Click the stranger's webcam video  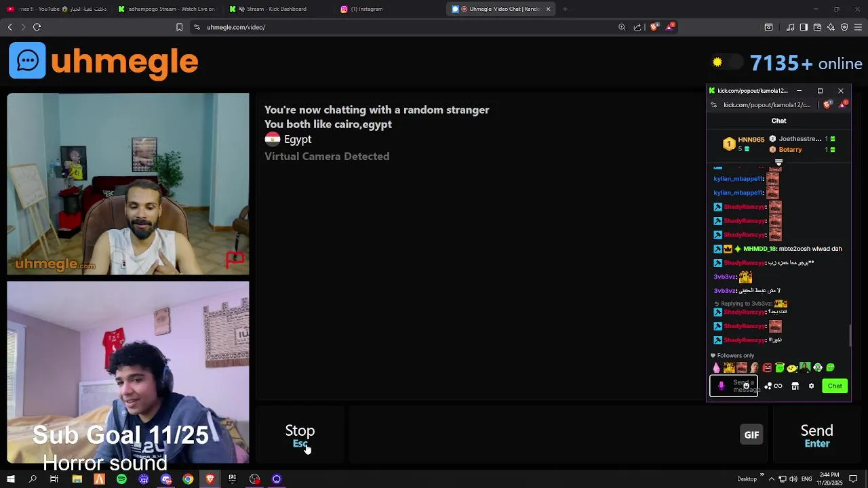[x=128, y=184]
